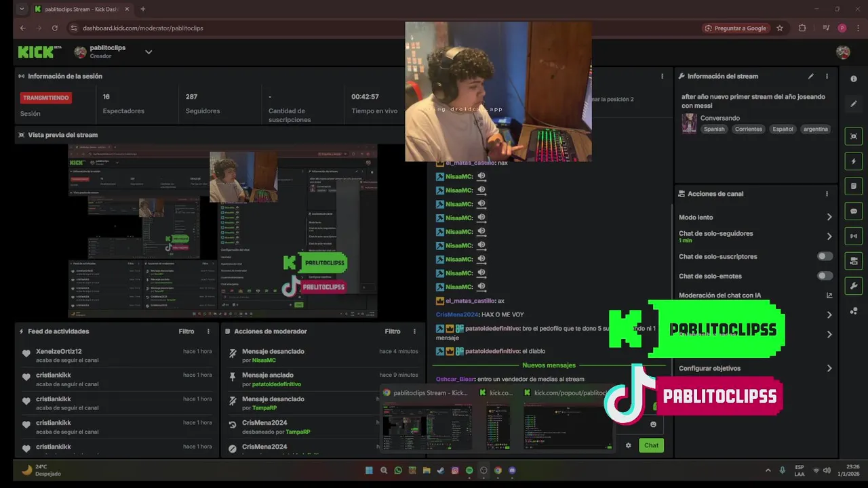
Task: Click the pencil icon in the right sidebar
Action: tap(854, 104)
